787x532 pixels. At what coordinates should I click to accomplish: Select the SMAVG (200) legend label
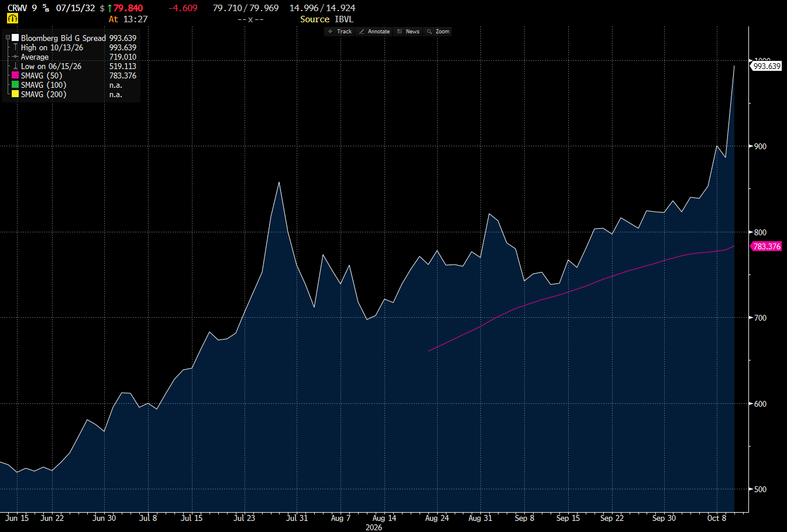(x=44, y=94)
